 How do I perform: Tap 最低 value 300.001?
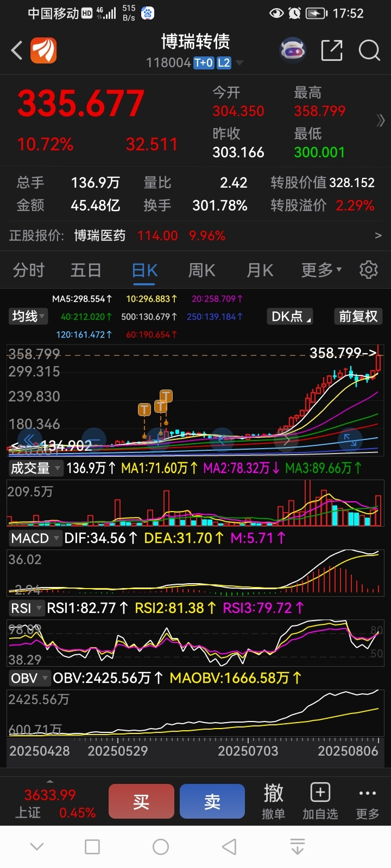coord(319,152)
